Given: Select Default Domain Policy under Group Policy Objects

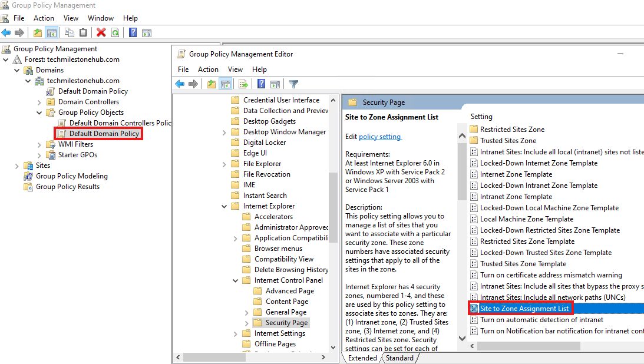Looking at the screenshot, I should (99, 133).
